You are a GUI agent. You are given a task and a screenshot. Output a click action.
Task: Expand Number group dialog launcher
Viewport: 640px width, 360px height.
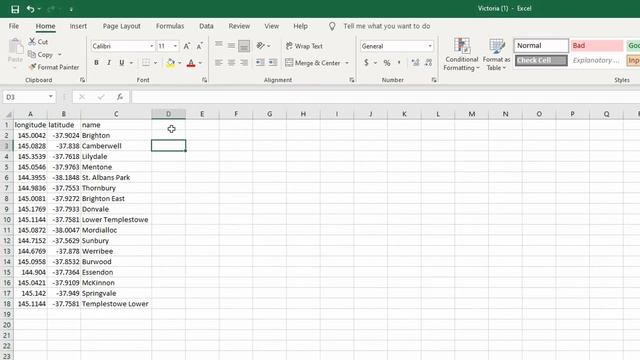click(x=434, y=80)
